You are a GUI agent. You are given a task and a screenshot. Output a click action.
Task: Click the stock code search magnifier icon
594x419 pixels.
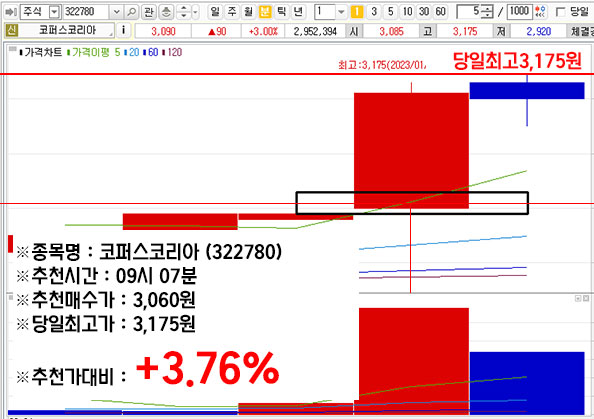click(131, 12)
